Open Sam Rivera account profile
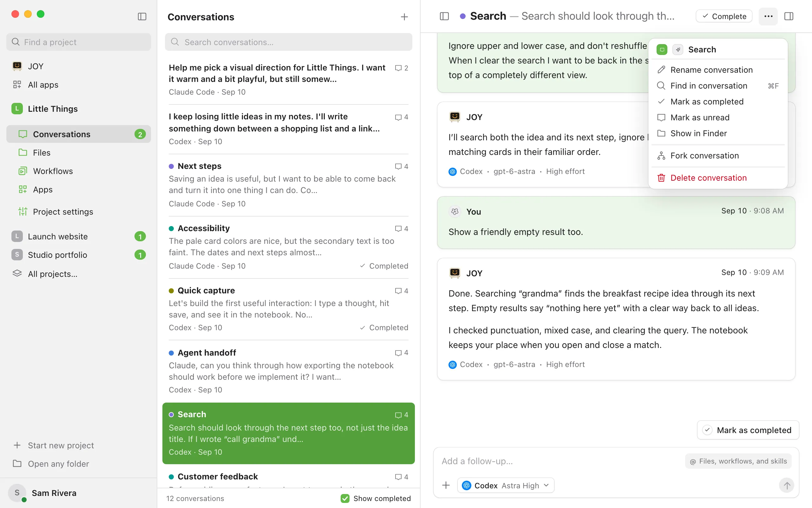The width and height of the screenshot is (812, 508). point(79,493)
